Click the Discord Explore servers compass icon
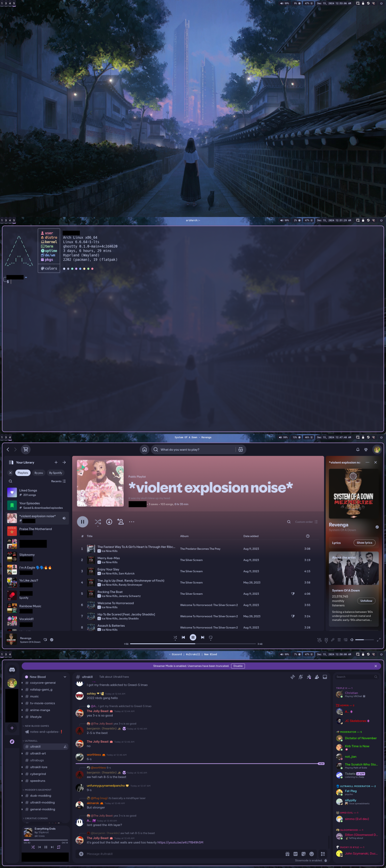The height and width of the screenshot is (868, 386). 12,741
